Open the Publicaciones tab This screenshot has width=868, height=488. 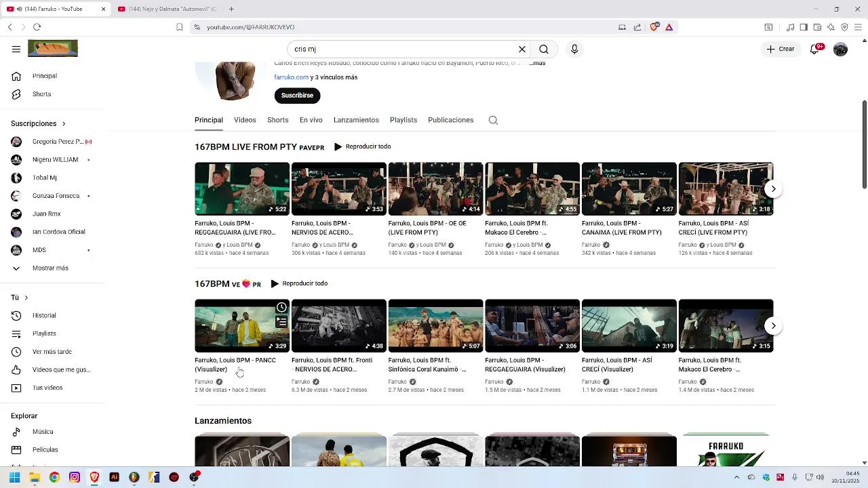coord(451,120)
